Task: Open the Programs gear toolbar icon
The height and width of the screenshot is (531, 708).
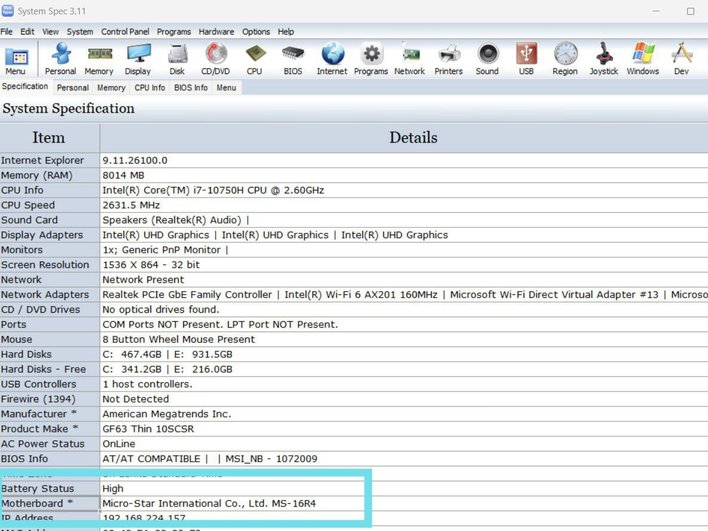Action: [x=371, y=59]
